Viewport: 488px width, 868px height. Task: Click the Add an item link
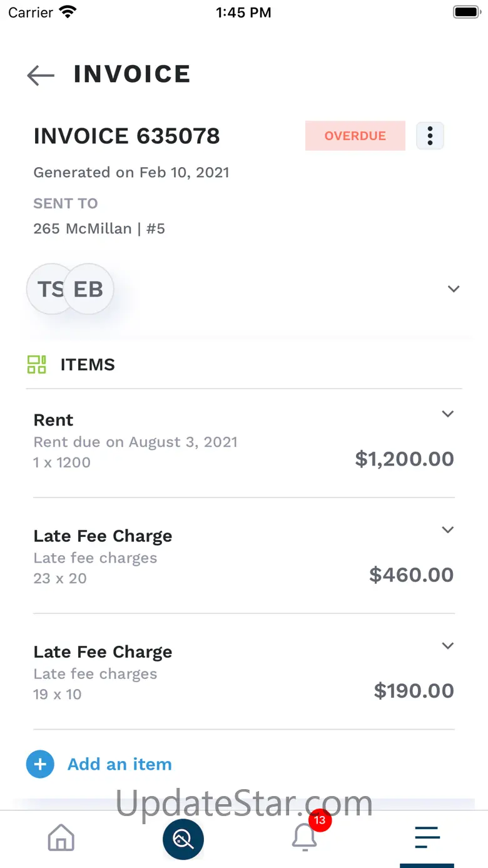(119, 764)
